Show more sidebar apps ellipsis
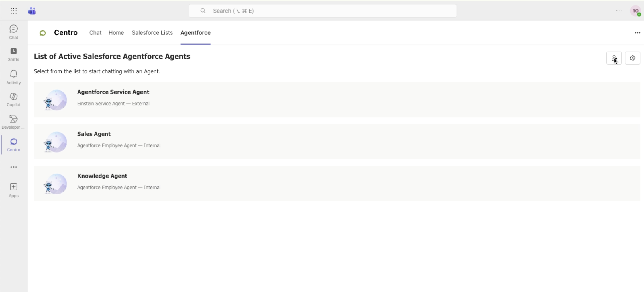Screen dimensions: 644x292 click(x=13, y=167)
